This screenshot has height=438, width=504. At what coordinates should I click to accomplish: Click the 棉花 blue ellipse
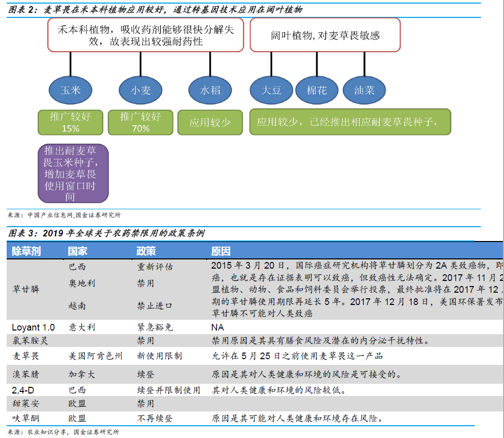click(x=317, y=91)
